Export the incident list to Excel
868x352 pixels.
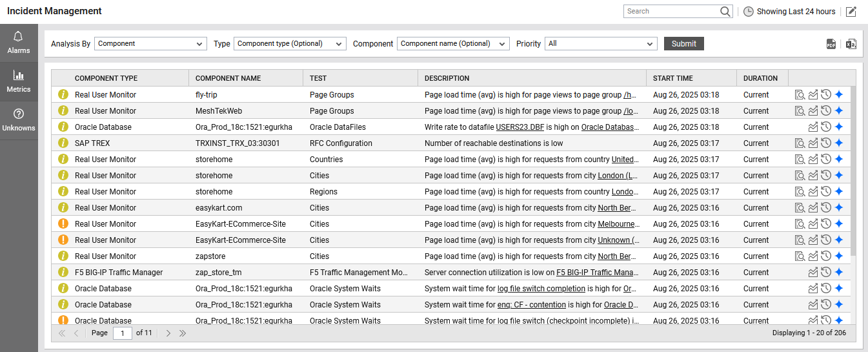coord(851,44)
